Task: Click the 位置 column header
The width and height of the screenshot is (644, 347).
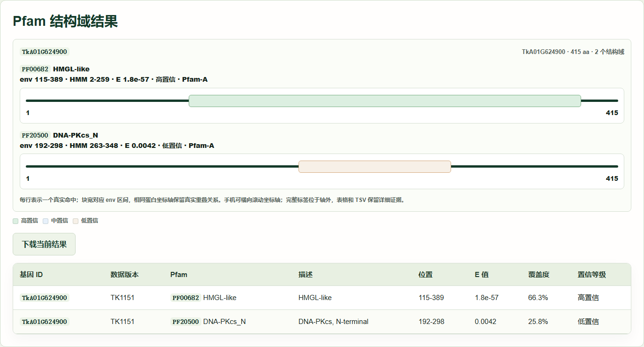Action: click(x=426, y=275)
